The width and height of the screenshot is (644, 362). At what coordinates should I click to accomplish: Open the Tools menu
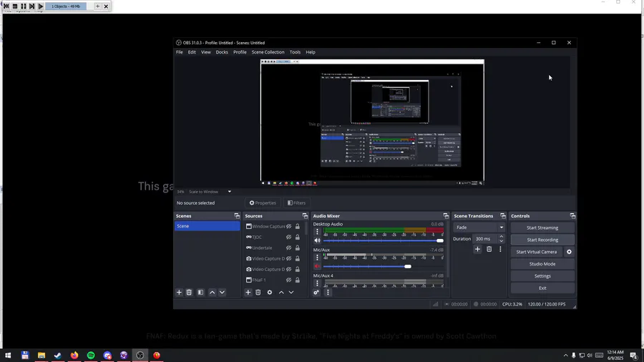[295, 52]
